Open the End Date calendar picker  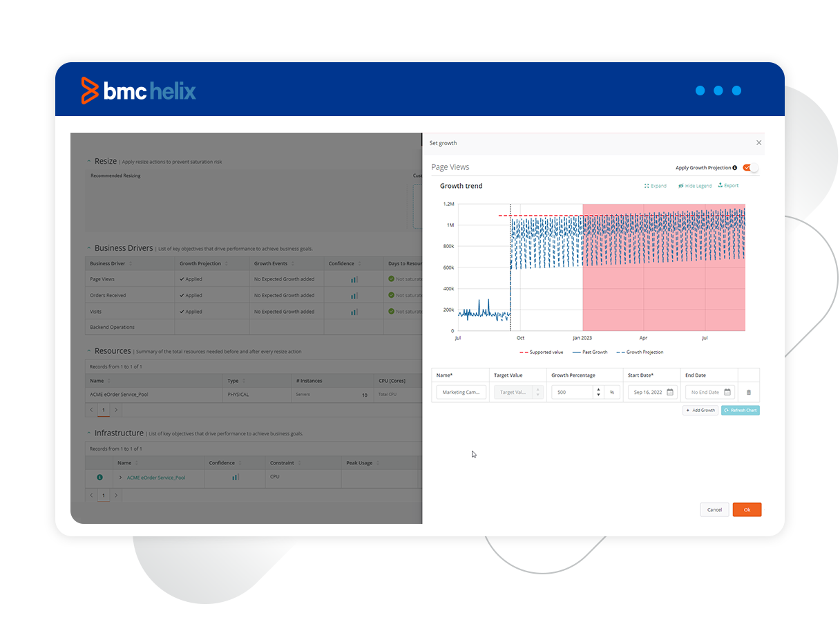(727, 393)
